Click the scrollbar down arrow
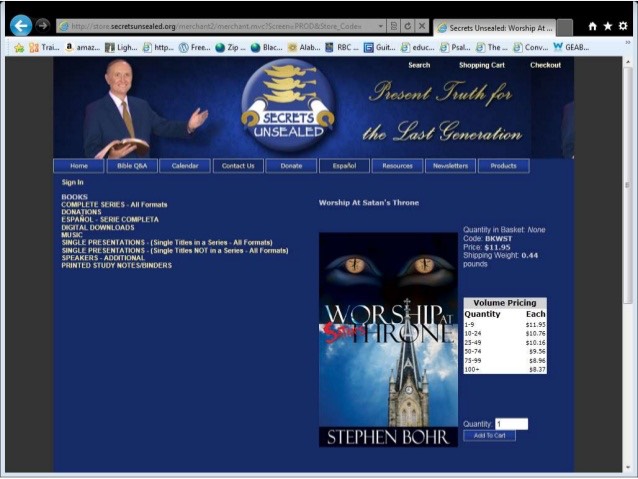Viewport: 638px width, 479px height. click(628, 468)
